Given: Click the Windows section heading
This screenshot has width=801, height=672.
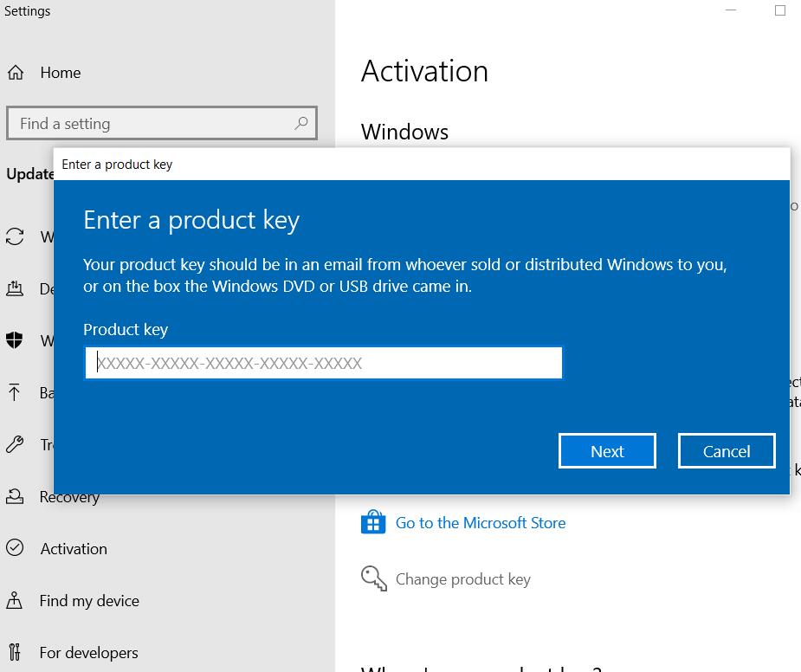Looking at the screenshot, I should 404,132.
